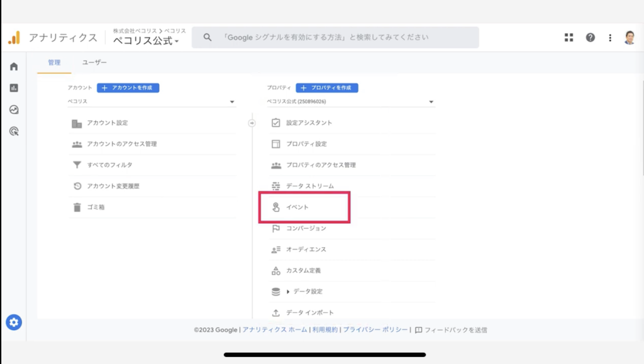Click the プロパティを作成 button

(x=327, y=88)
